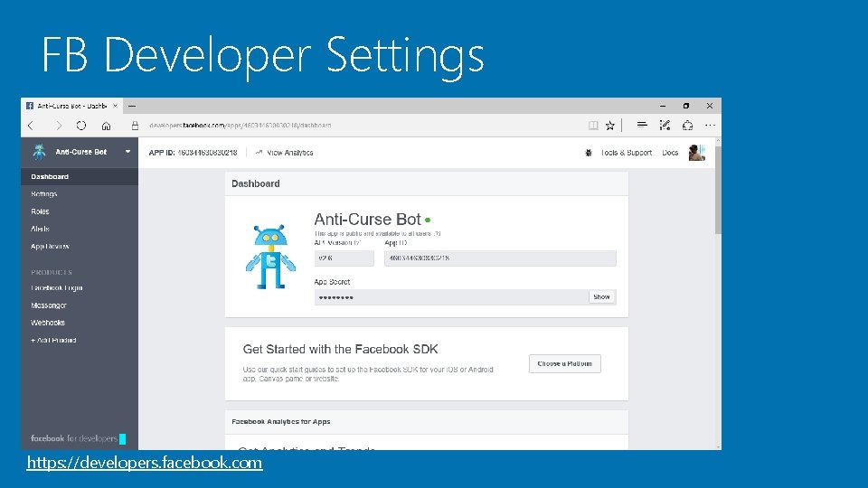Expand the Anti-Curse Bot app dropdown arrow
868x488 pixels.
point(127,152)
